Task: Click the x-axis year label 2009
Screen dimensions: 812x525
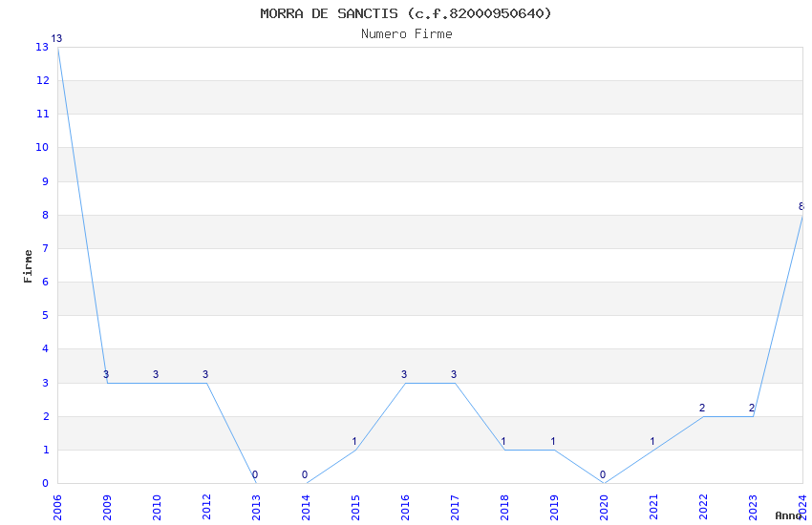Action: tap(107, 507)
